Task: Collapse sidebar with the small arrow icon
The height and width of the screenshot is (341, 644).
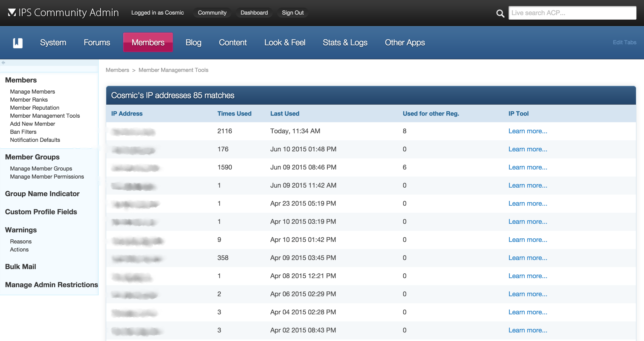Action: click(3, 62)
